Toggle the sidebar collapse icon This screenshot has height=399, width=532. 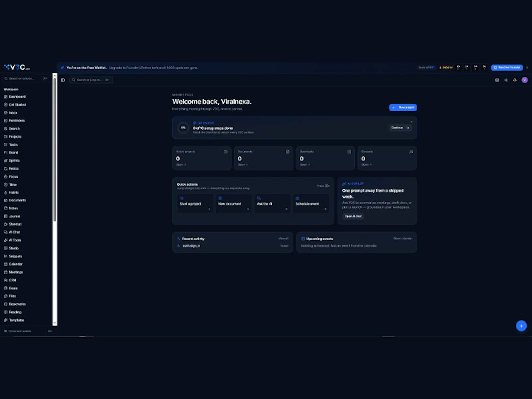[63, 80]
